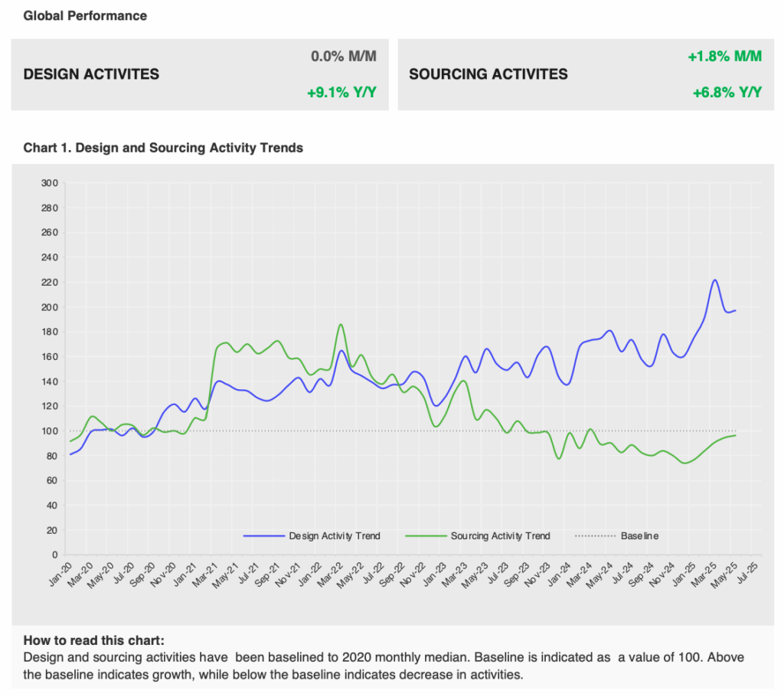Viewport: 784px width, 697px height.
Task: Click the final point of the blue line
Action: 736,310
